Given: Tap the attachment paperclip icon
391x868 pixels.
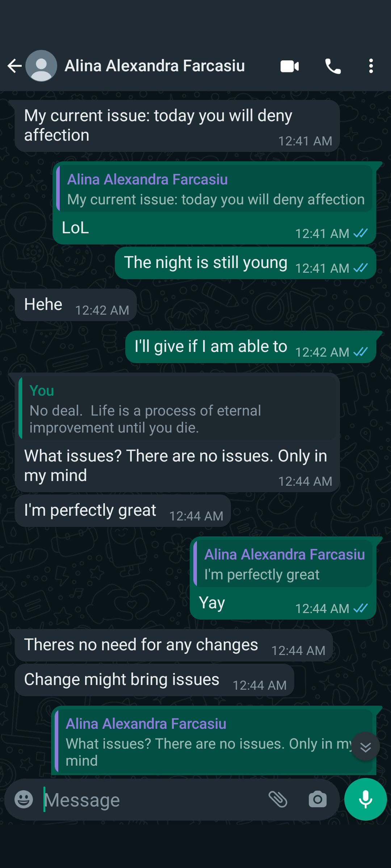Looking at the screenshot, I should (278, 800).
